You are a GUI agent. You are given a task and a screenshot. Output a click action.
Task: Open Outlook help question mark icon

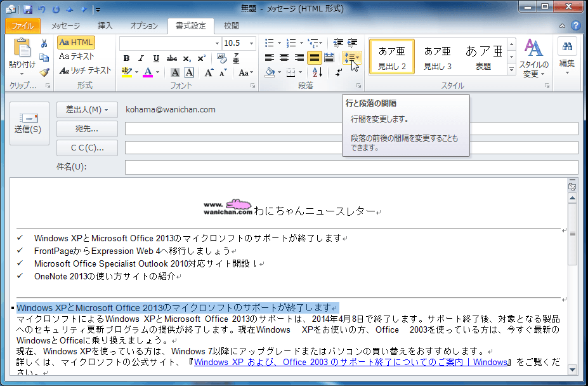point(575,25)
